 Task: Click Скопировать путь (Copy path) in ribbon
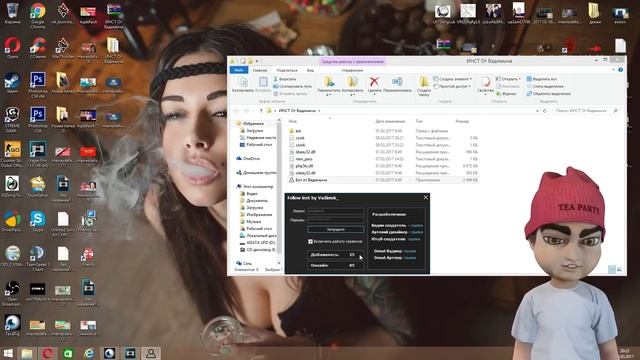click(x=292, y=86)
